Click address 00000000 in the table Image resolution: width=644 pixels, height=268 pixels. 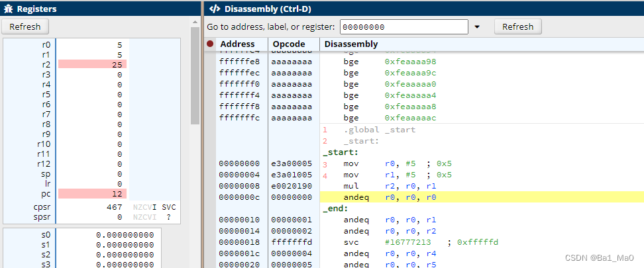tap(239, 163)
